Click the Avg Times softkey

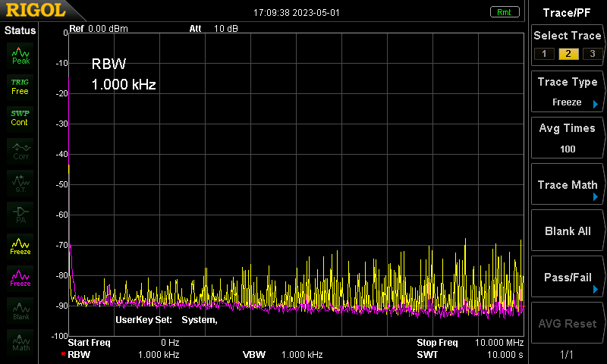[567, 138]
